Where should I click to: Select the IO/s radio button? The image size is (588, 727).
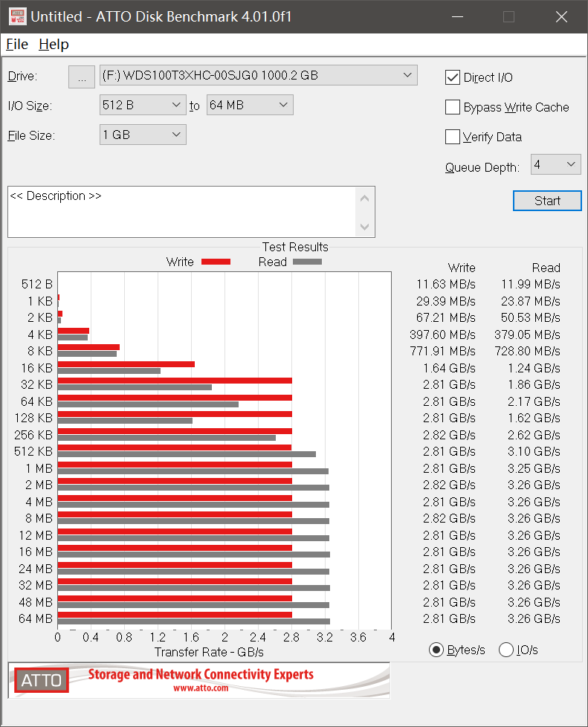(506, 650)
